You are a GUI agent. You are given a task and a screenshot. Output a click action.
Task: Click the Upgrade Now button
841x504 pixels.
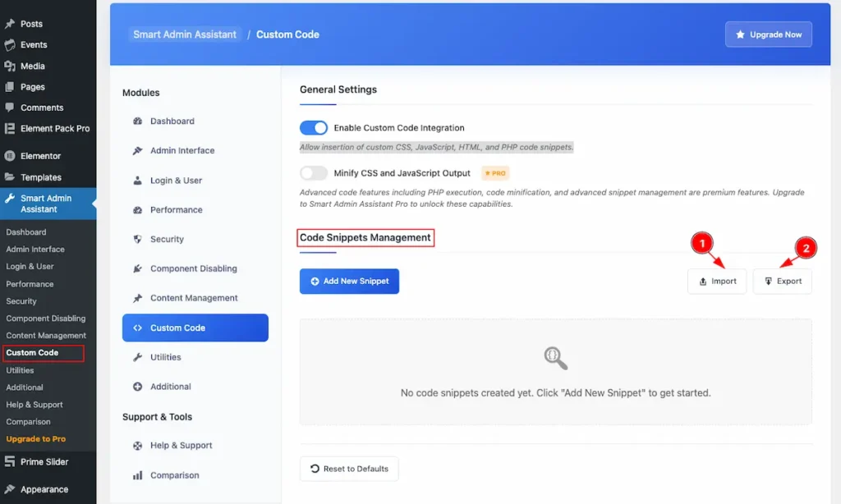769,34
